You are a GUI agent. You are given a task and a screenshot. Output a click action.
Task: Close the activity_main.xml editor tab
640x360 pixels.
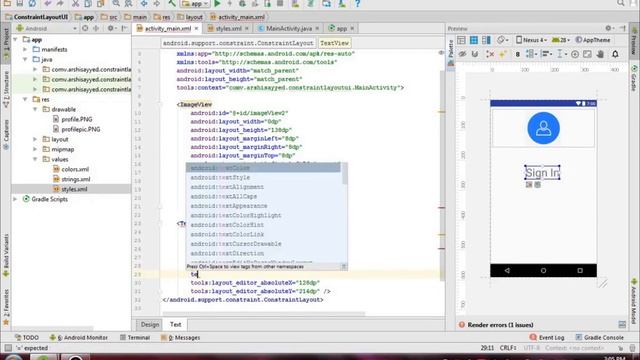pyautogui.click(x=196, y=29)
